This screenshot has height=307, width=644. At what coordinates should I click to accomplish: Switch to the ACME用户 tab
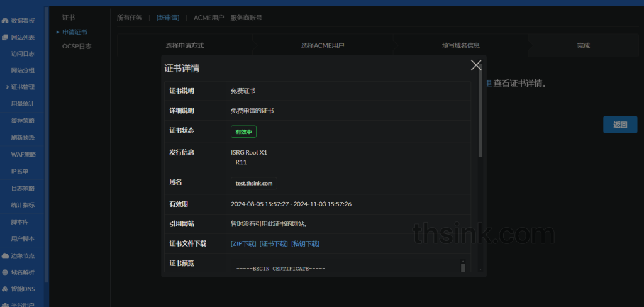209,18
